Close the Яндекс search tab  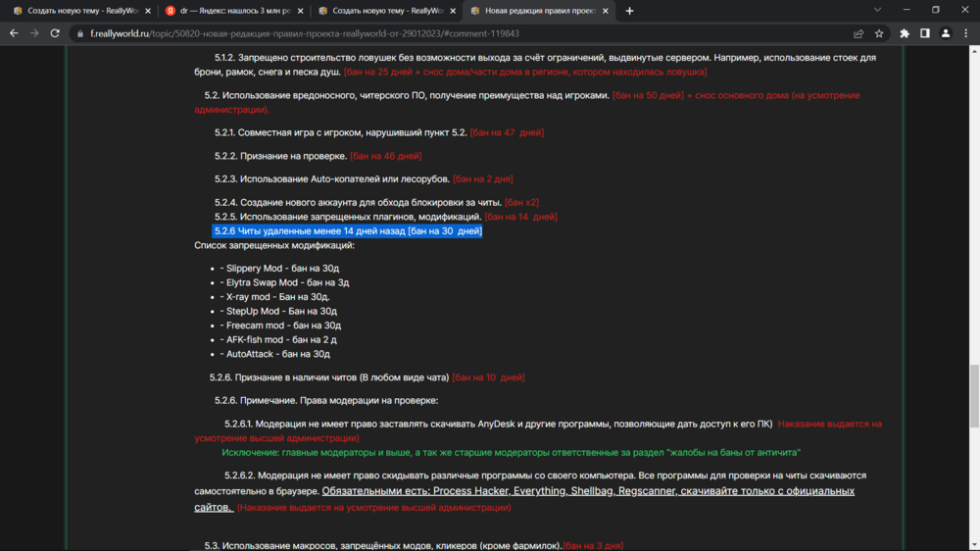(x=301, y=11)
